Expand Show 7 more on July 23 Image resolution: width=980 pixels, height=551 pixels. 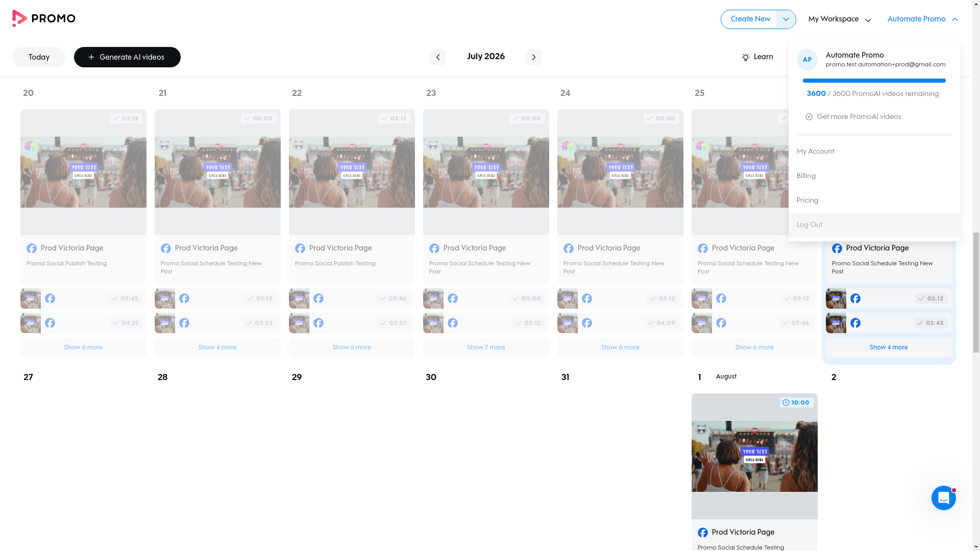click(x=486, y=347)
